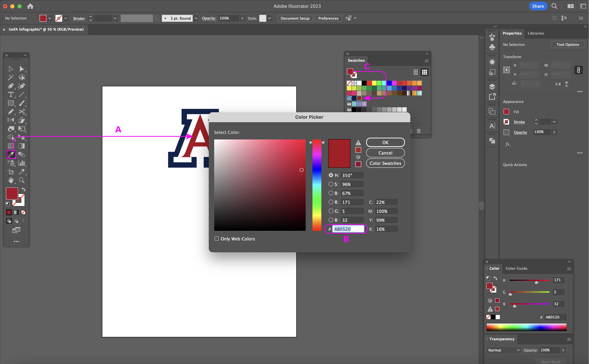Enable Only Web Colors checkbox
The width and height of the screenshot is (589, 364).
tap(217, 239)
